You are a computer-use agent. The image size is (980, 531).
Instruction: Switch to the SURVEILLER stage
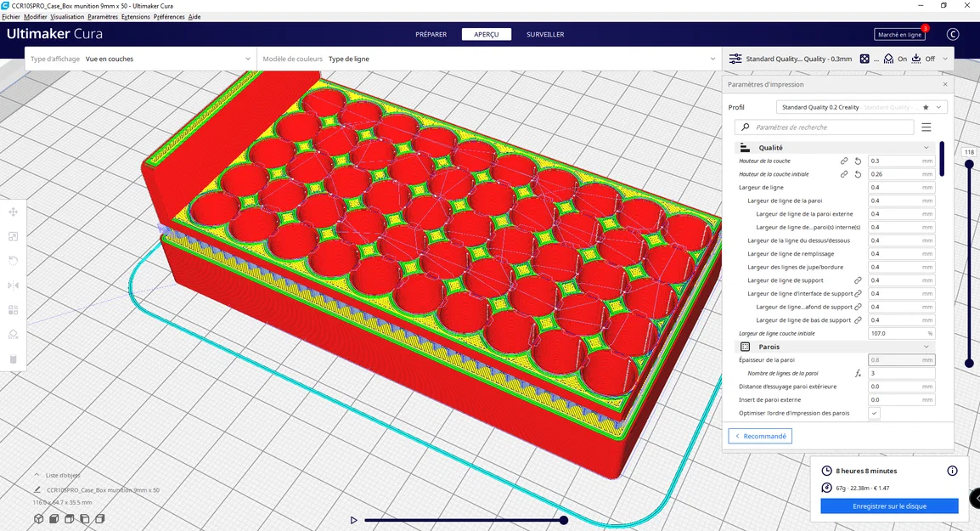pos(545,34)
